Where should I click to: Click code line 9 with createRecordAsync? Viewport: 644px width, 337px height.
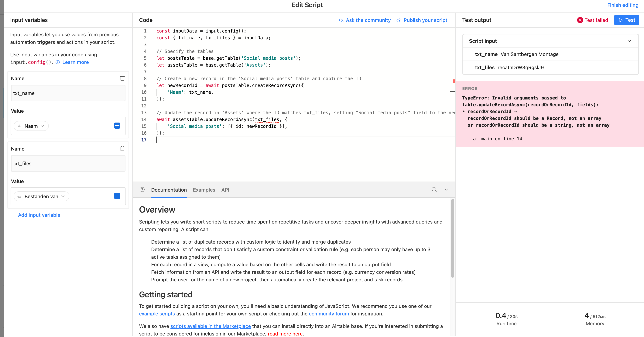pyautogui.click(x=230, y=85)
